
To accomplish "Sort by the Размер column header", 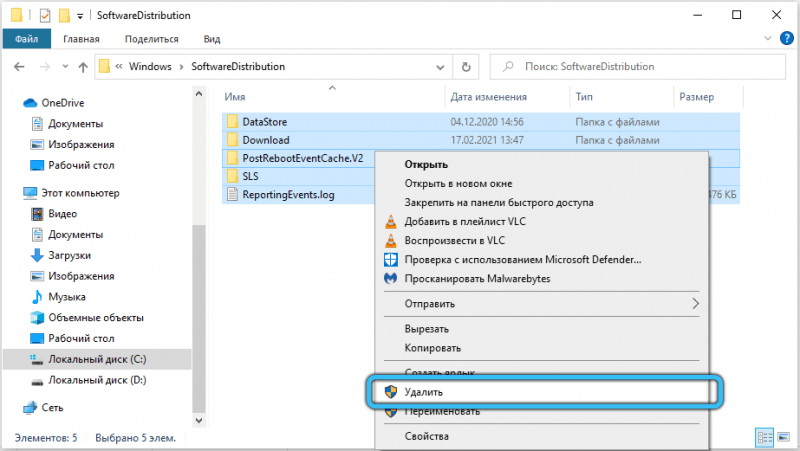I will (x=696, y=96).
